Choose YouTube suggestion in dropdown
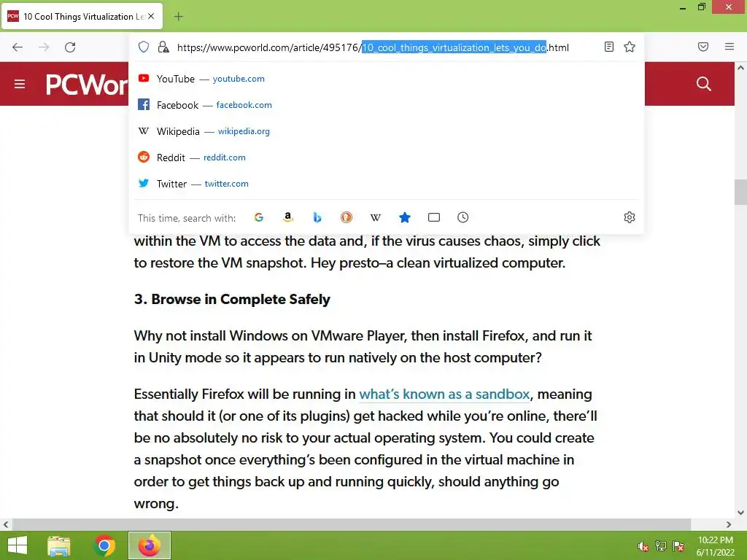The width and height of the screenshot is (747, 560). coord(387,79)
